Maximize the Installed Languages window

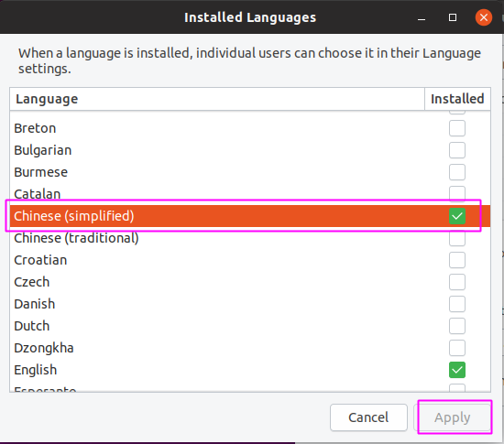coord(453,17)
